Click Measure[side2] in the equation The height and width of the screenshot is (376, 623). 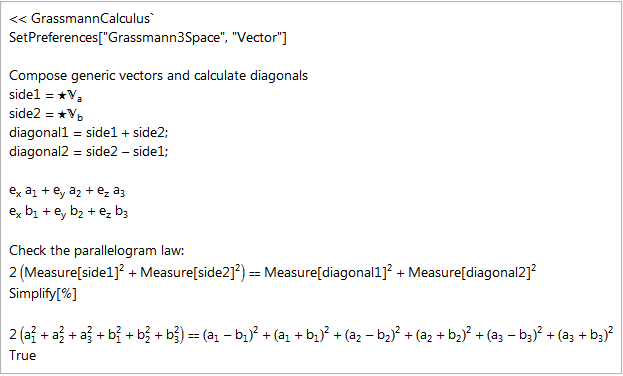tap(190, 272)
